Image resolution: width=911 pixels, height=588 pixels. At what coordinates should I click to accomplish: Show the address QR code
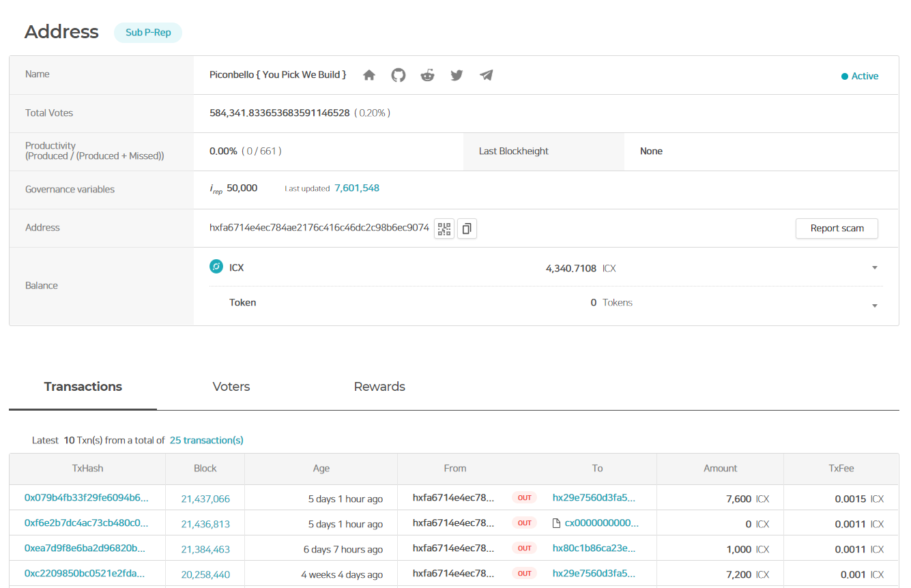pyautogui.click(x=444, y=229)
